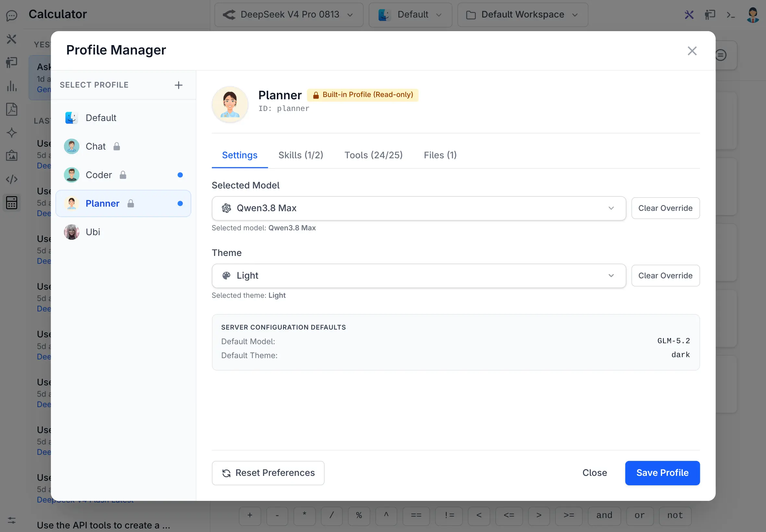
Task: Click the percent operator key in Calculator
Action: [x=359, y=515]
